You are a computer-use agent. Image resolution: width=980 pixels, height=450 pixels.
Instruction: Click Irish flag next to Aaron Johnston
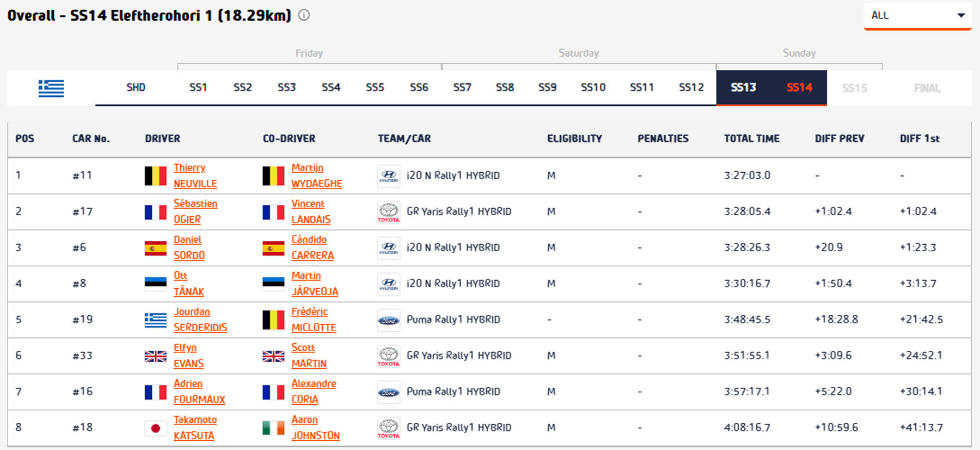pos(273,428)
